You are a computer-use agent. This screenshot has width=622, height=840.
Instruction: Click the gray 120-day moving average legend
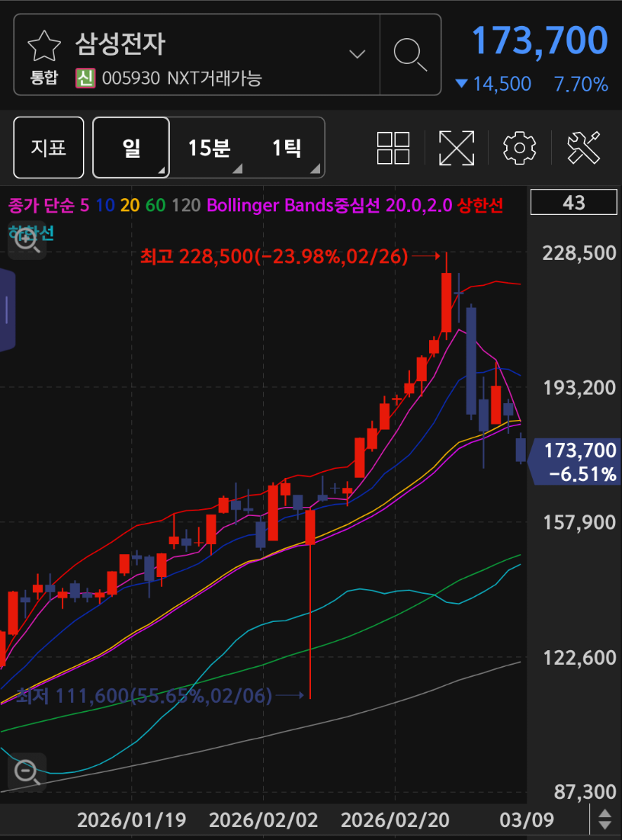click(186, 205)
